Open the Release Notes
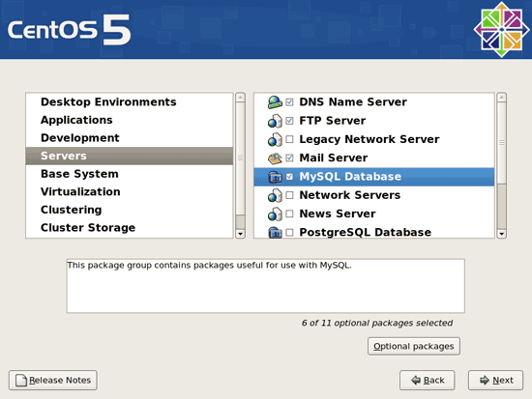The image size is (532, 399). click(x=53, y=380)
